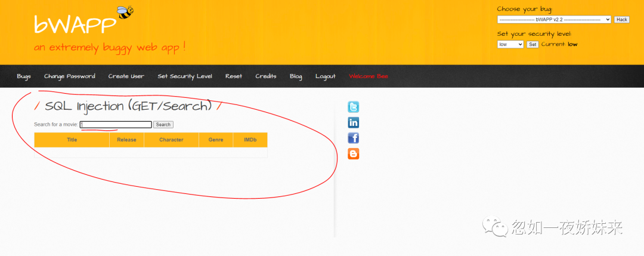
Task: Open the Change Password menu item
Action: tap(69, 76)
